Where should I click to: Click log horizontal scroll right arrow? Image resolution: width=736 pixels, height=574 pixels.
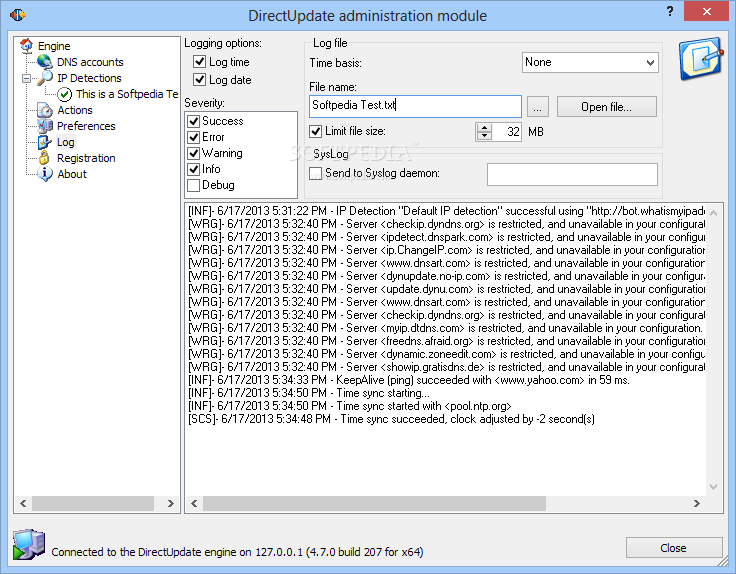[x=697, y=503]
